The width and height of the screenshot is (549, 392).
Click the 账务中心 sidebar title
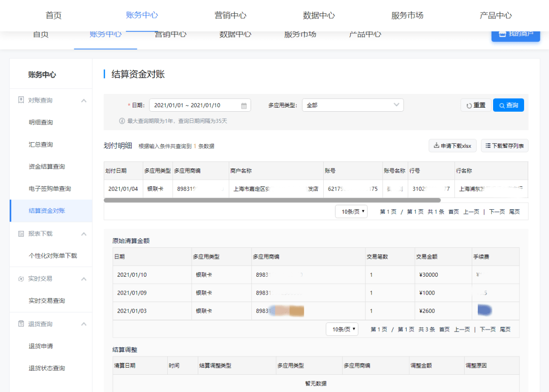click(x=42, y=75)
